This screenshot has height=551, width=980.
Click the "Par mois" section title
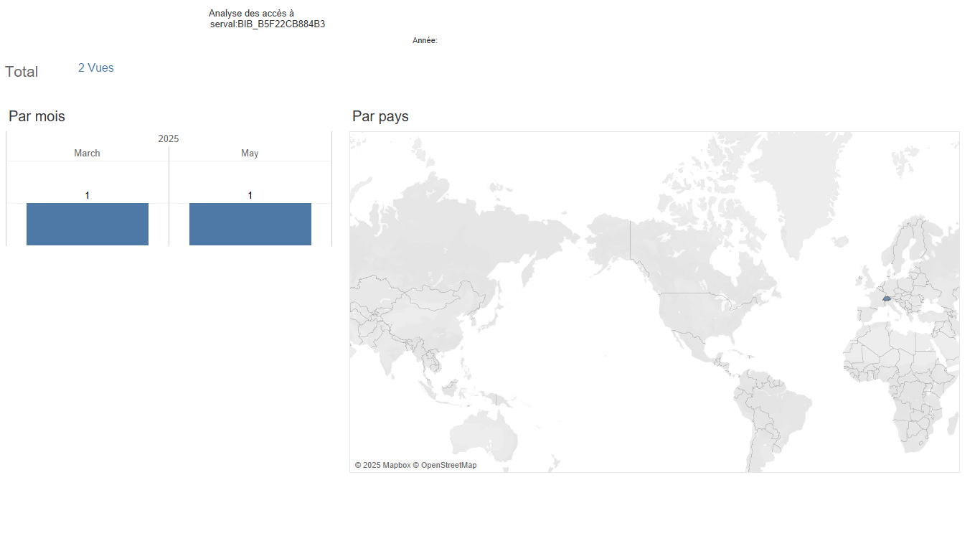[x=37, y=116]
